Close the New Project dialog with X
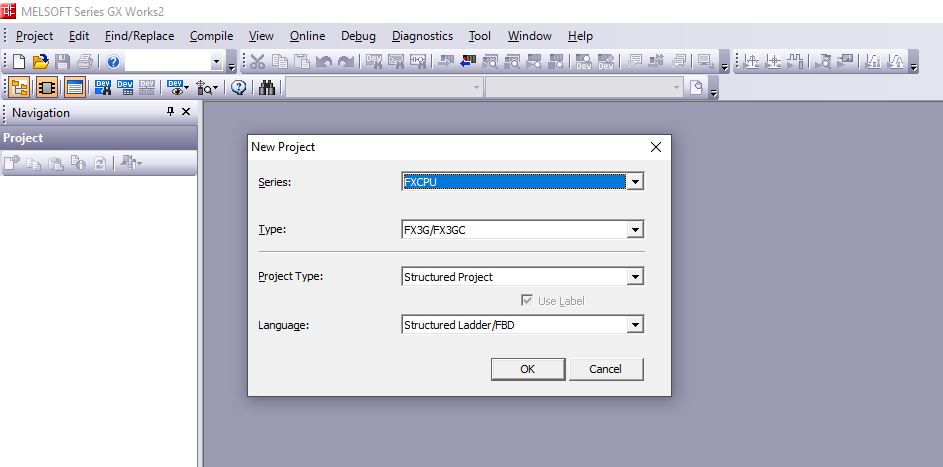Image resolution: width=943 pixels, height=467 pixels. coord(656,147)
